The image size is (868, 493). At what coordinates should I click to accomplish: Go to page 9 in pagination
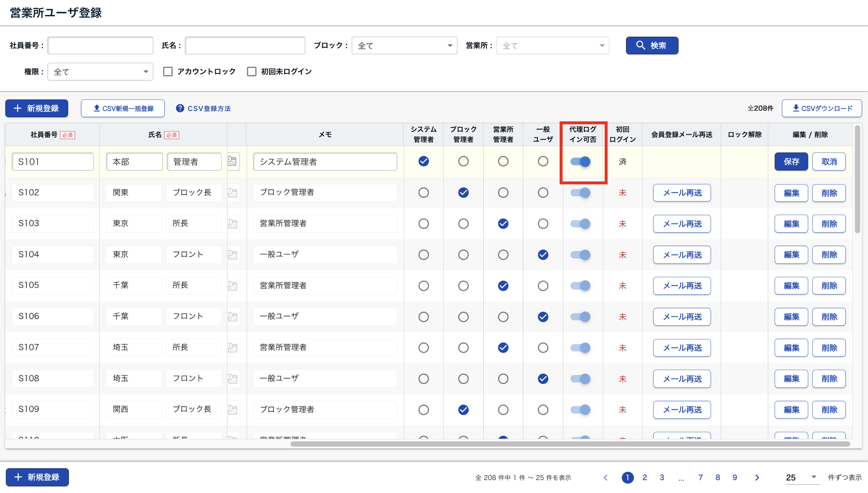(x=734, y=478)
